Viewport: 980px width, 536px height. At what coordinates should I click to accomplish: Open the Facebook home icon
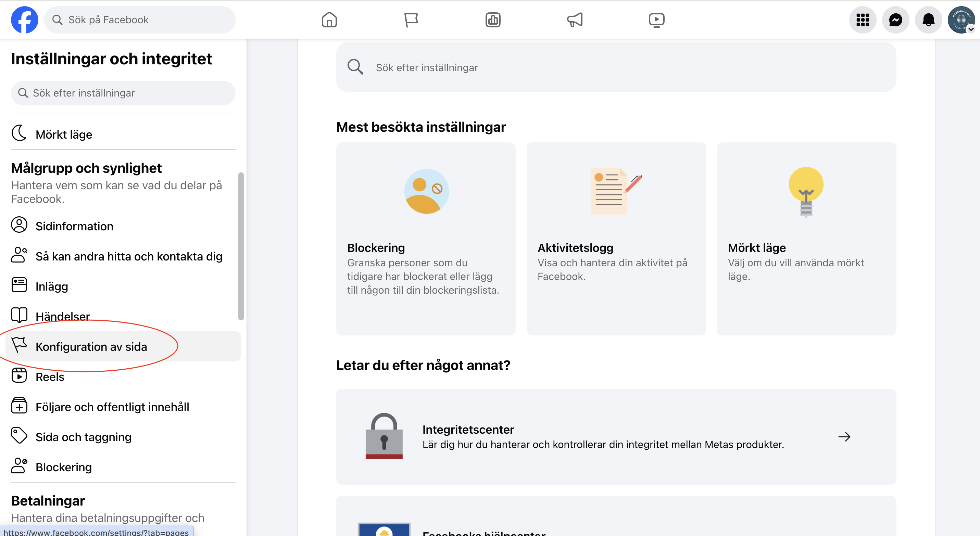329,20
